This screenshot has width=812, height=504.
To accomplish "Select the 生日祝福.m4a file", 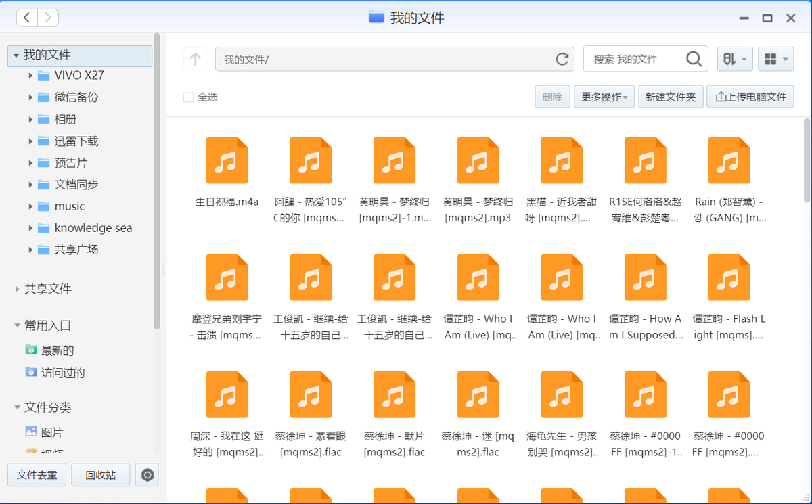I will (x=227, y=160).
